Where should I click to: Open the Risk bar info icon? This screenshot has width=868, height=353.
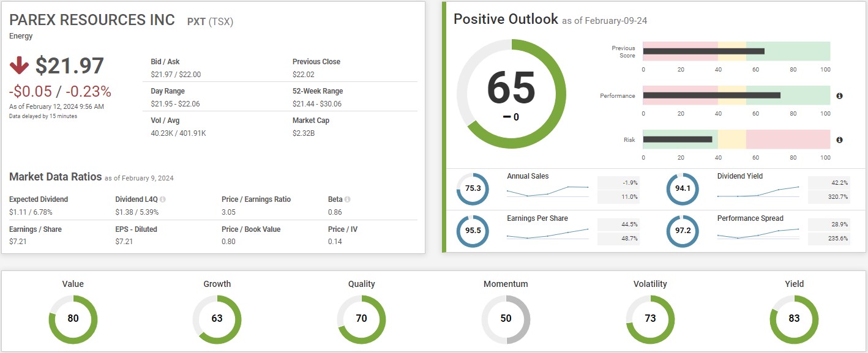coord(839,140)
